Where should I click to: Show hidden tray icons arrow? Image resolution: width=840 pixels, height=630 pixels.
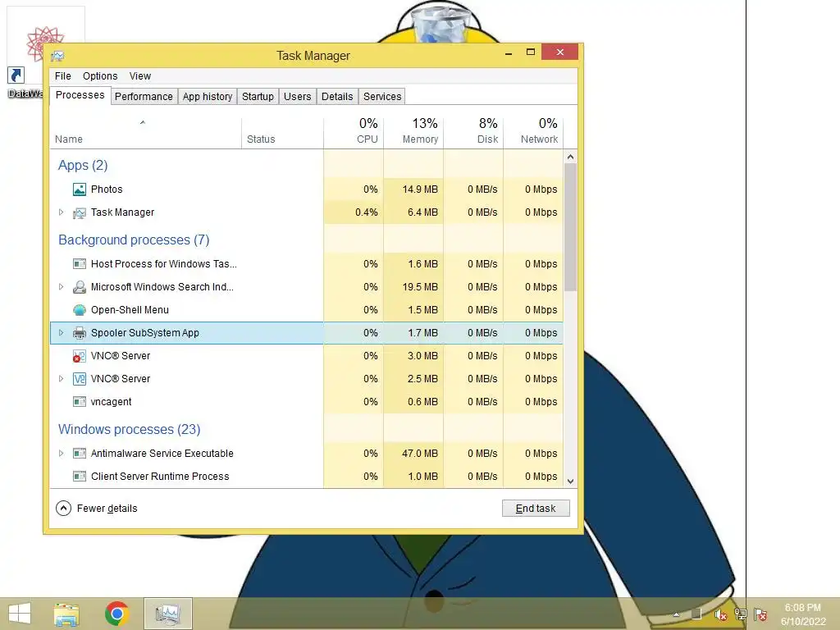tap(676, 614)
